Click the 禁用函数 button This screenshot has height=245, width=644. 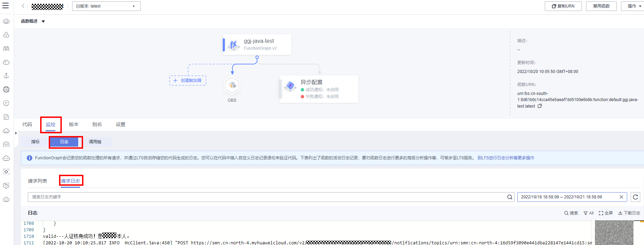(x=601, y=6)
